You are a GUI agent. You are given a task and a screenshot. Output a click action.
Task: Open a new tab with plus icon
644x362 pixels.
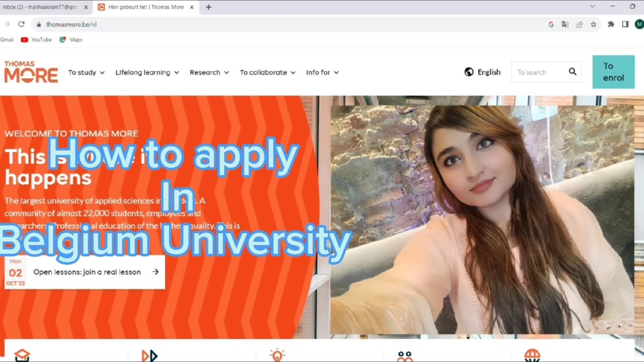(x=208, y=7)
